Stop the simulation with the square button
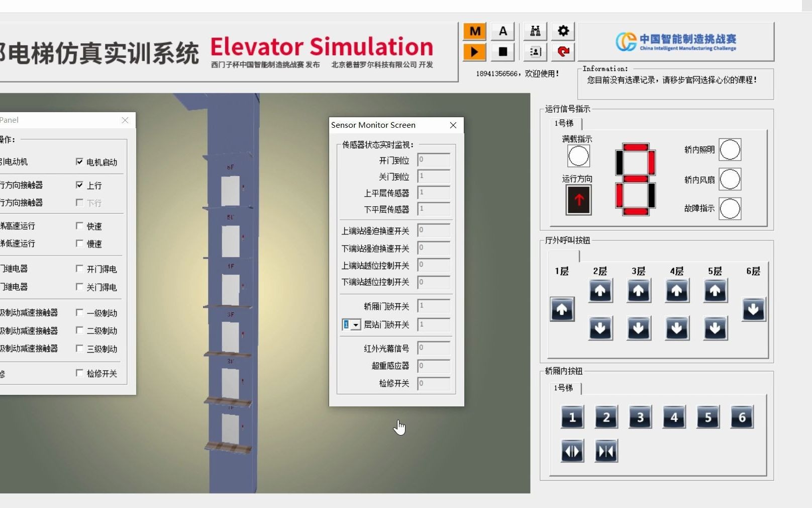The height and width of the screenshot is (508, 812). click(503, 51)
